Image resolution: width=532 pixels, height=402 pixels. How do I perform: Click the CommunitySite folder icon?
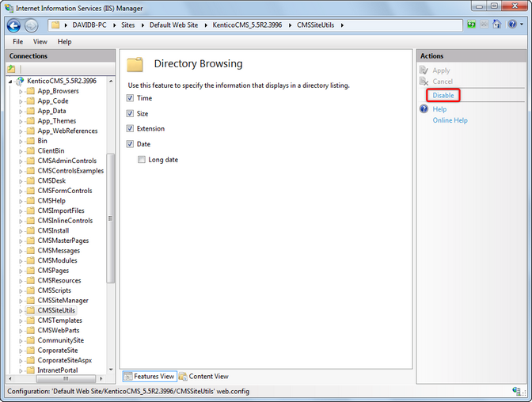pos(31,340)
